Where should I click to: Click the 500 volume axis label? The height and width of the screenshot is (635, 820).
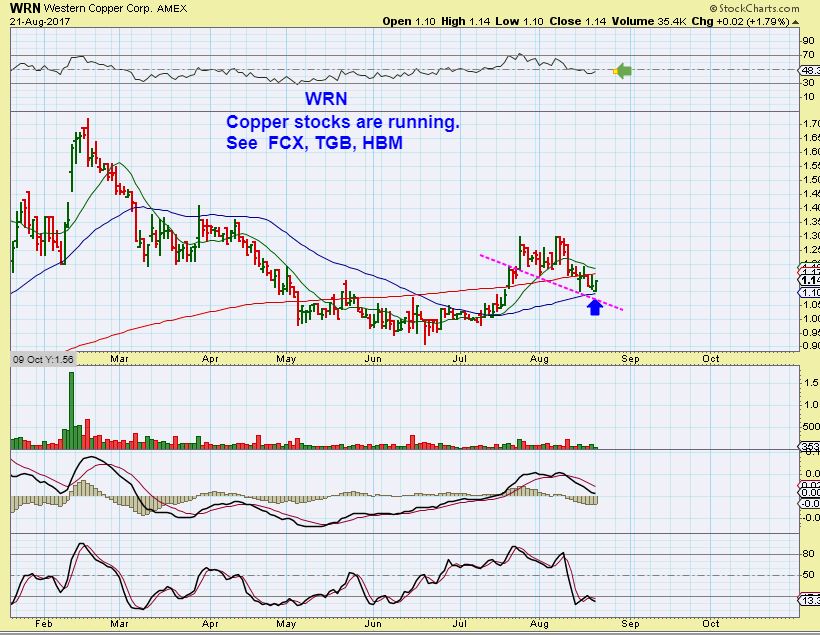pos(811,426)
